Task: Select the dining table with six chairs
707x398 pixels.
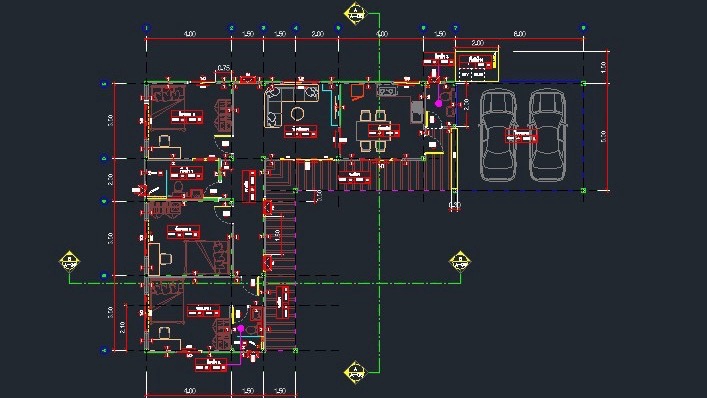Action: click(x=373, y=130)
